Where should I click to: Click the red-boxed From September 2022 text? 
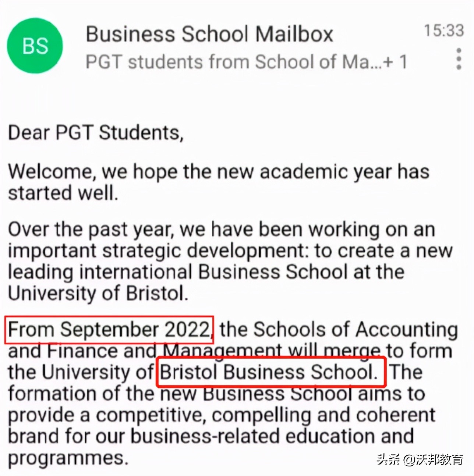[109, 329]
